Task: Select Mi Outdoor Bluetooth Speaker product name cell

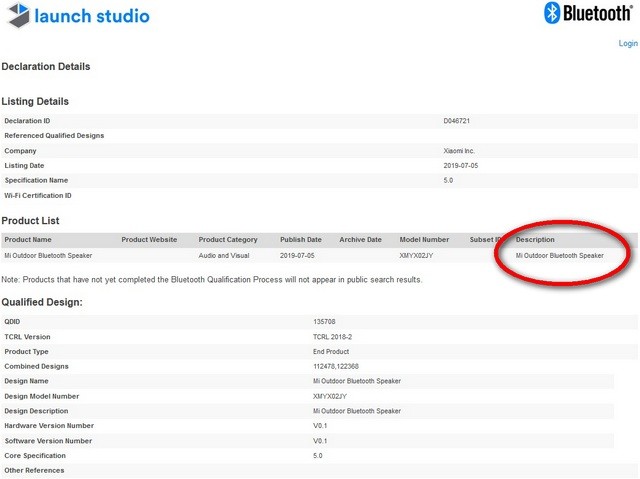Action: click(x=48, y=255)
